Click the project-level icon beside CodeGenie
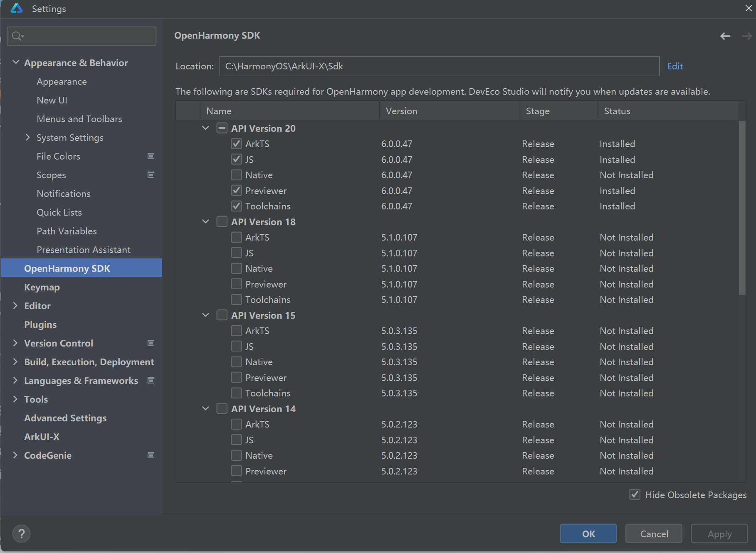Image resolution: width=756 pixels, height=553 pixels. (151, 455)
